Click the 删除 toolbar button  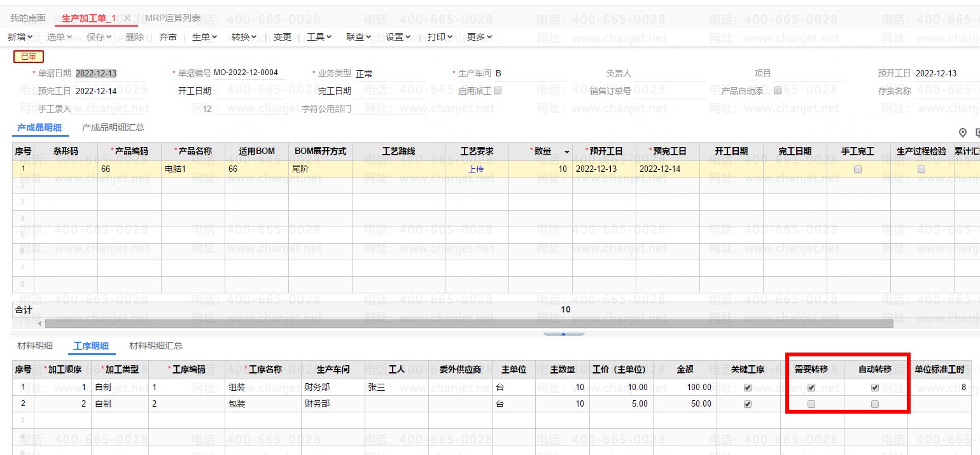[x=135, y=37]
